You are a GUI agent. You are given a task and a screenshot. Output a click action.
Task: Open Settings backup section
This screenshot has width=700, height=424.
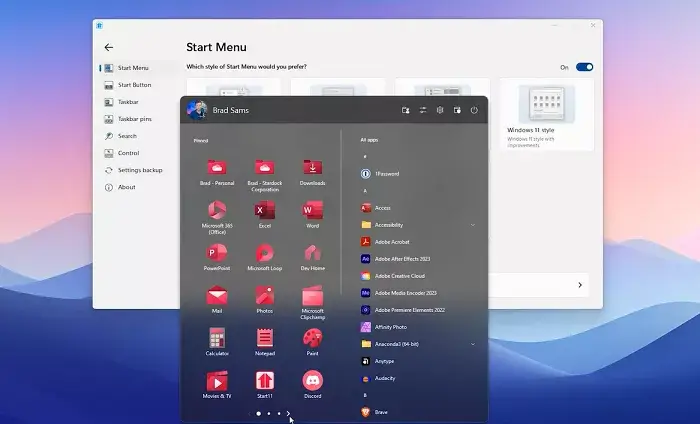[140, 170]
